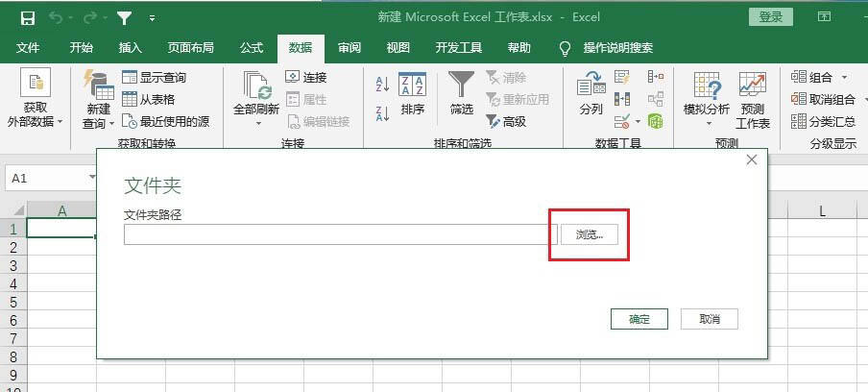Click the Remove Duplicates icon
Viewport: 868px width, 392px height.
point(621,99)
